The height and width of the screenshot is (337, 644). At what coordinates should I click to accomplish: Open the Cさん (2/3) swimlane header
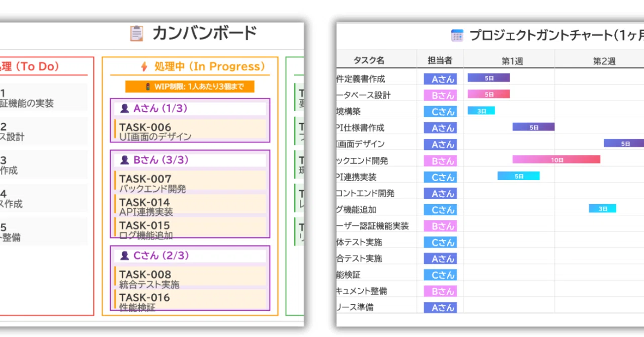[x=190, y=256]
